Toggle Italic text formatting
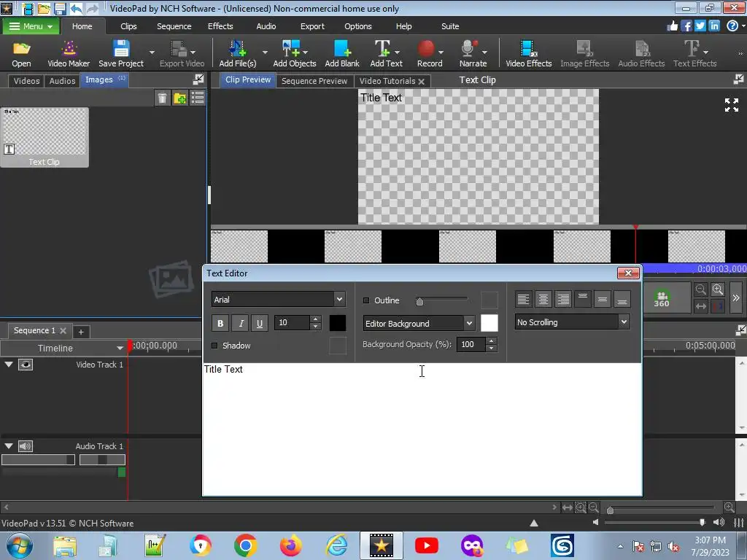Viewport: 747px width, 560px height. 241,323
